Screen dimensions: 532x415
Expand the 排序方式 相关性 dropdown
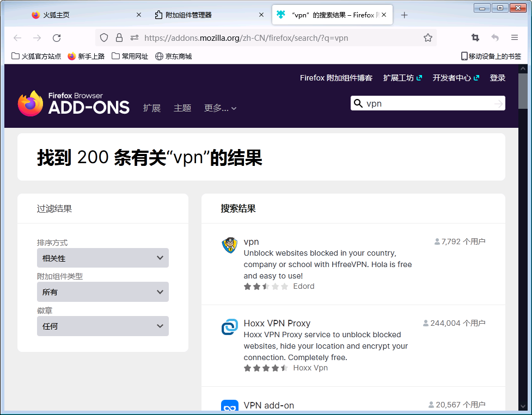click(x=103, y=258)
